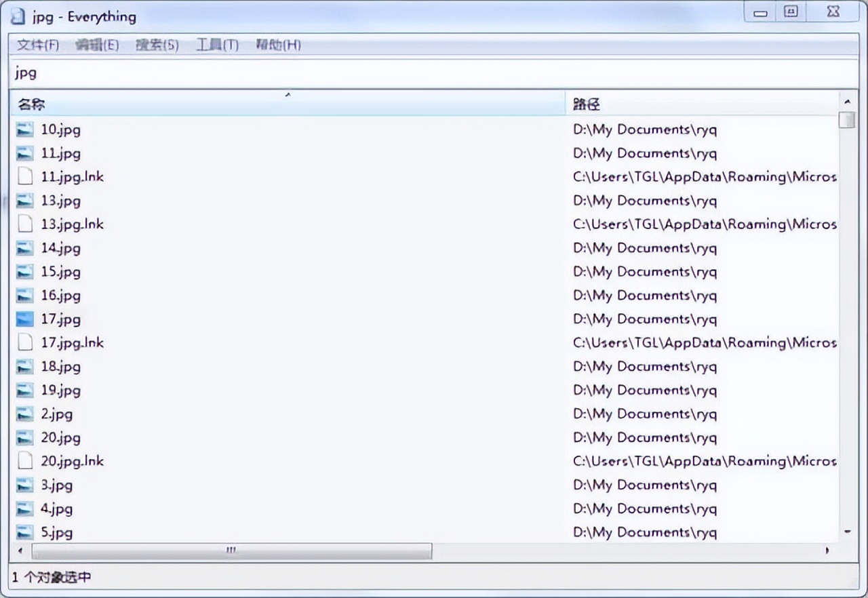Click the image icon next to 10.jpg

[25, 129]
